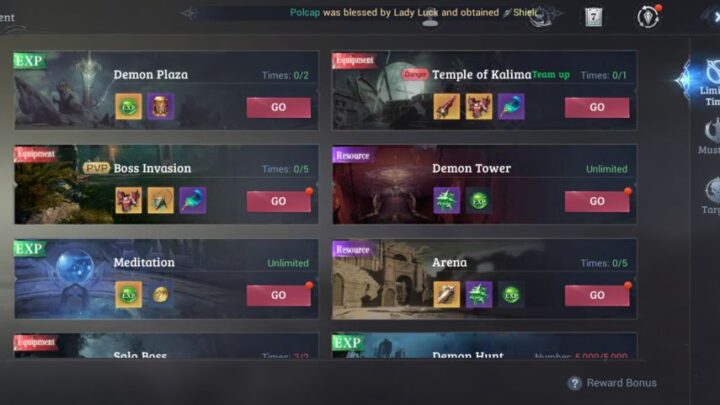Select the Demon Hunt activity card
This screenshot has width=720, height=405.
point(484,345)
